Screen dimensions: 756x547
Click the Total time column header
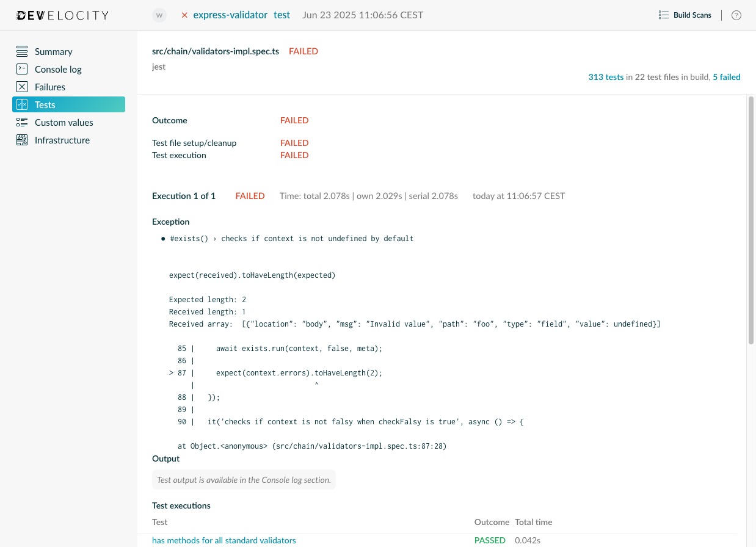coord(533,522)
